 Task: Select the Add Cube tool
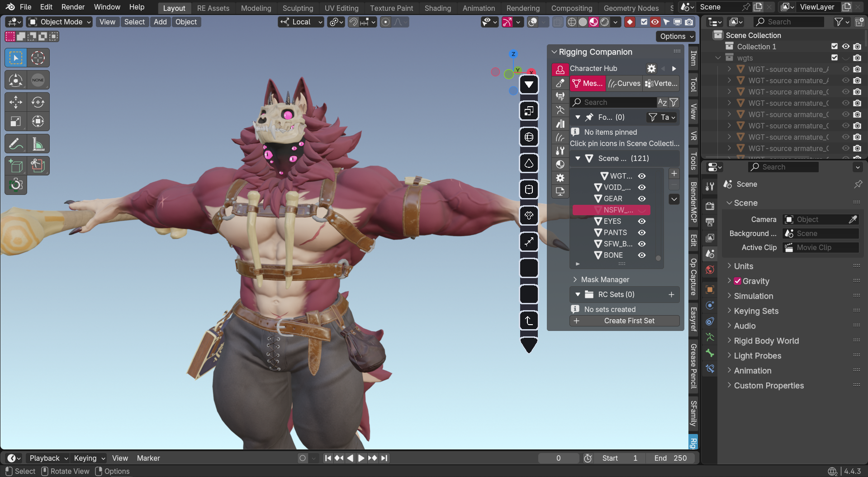15,166
